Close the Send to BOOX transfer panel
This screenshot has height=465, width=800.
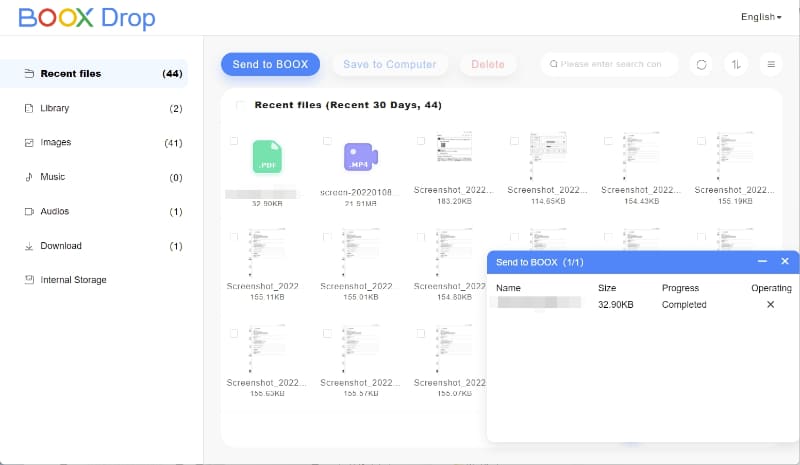785,261
